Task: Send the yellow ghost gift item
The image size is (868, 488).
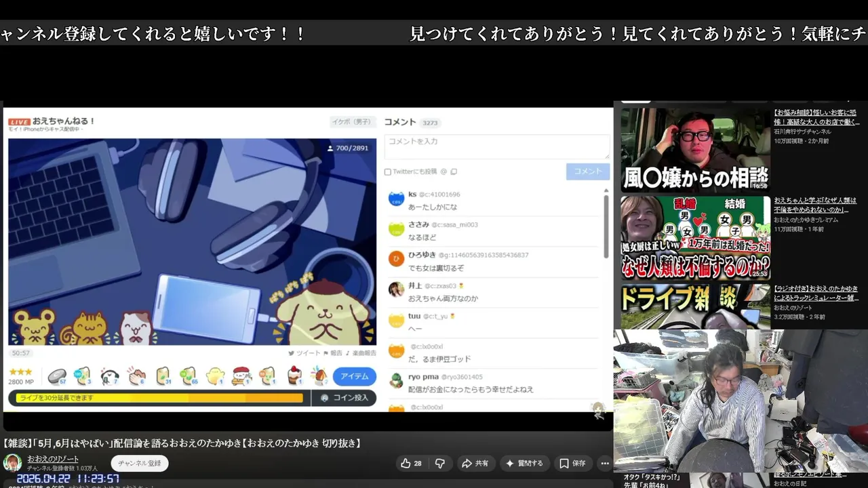Action: pos(215,376)
